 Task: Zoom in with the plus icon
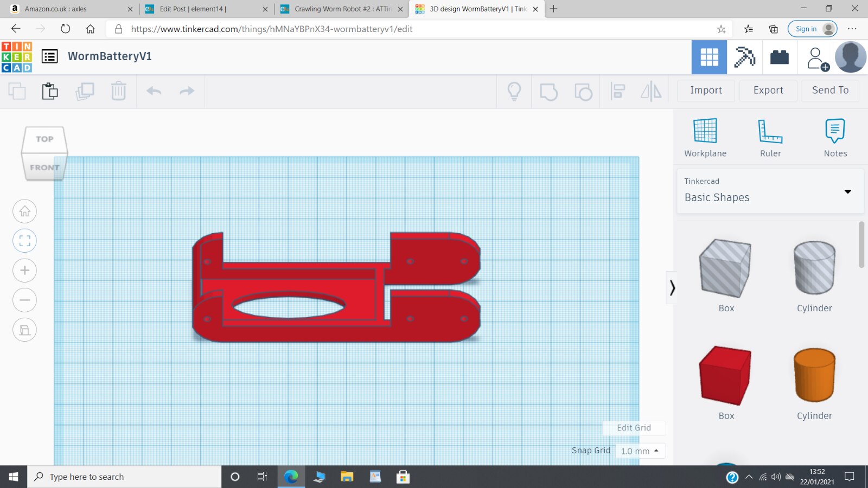(24, 270)
